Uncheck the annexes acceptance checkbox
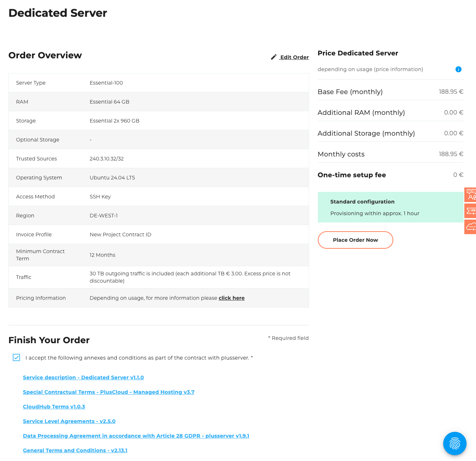 pos(16,358)
